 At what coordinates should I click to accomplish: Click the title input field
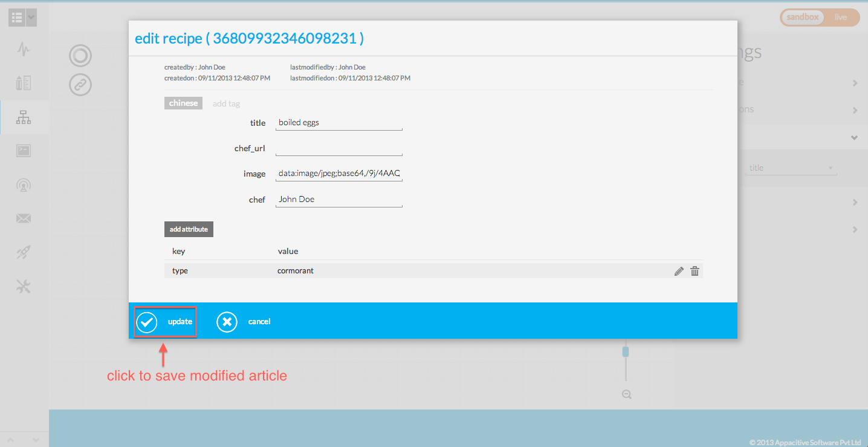coord(338,123)
